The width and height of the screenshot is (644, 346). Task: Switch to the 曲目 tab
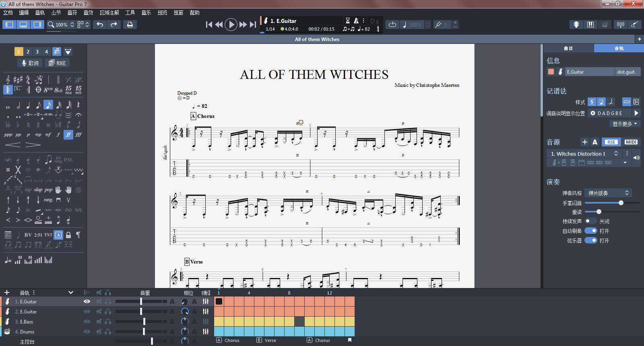568,48
